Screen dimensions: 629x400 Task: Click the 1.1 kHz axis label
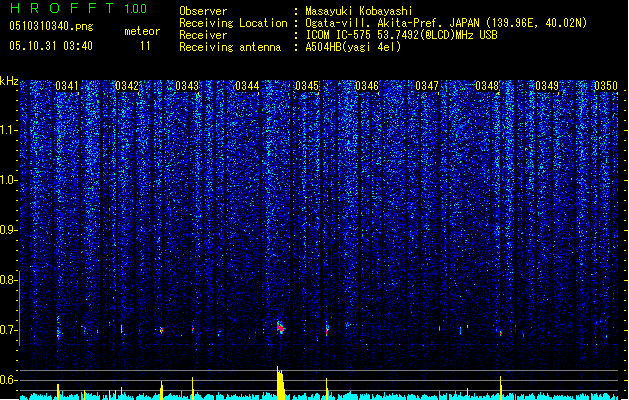(8, 130)
